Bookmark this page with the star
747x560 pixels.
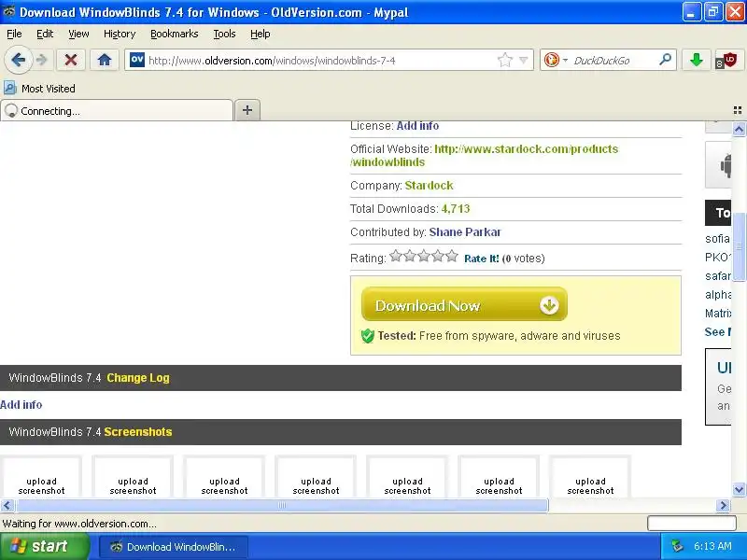(x=504, y=60)
